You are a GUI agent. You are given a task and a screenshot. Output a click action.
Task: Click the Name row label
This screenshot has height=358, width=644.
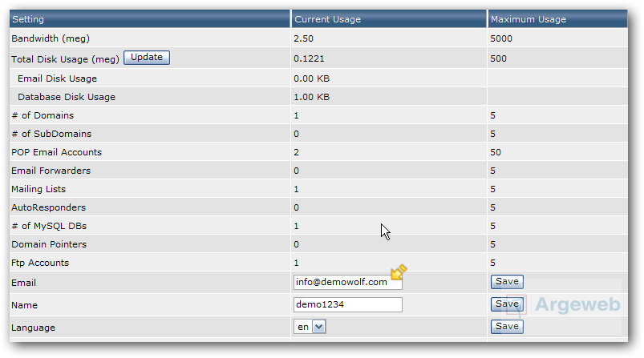tap(24, 305)
